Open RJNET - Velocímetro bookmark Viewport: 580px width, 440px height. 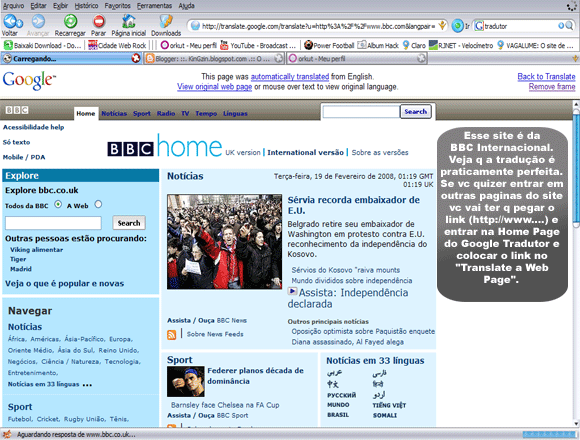point(461,45)
